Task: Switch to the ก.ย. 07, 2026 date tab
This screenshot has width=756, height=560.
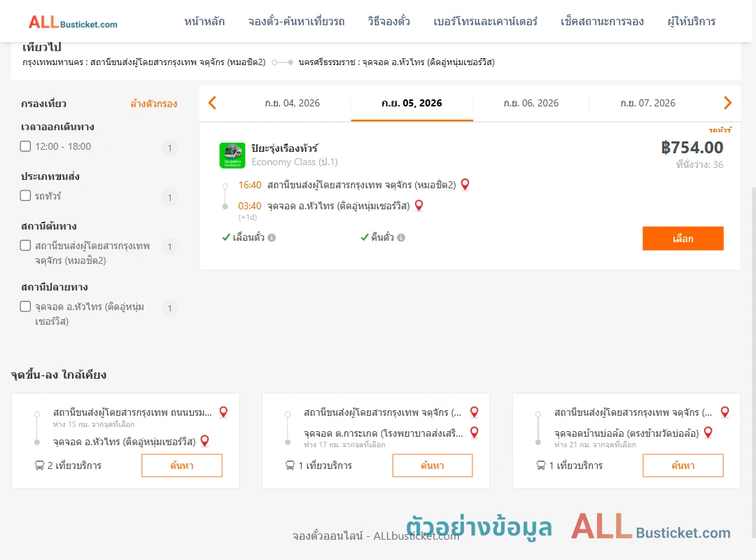Action: (647, 103)
